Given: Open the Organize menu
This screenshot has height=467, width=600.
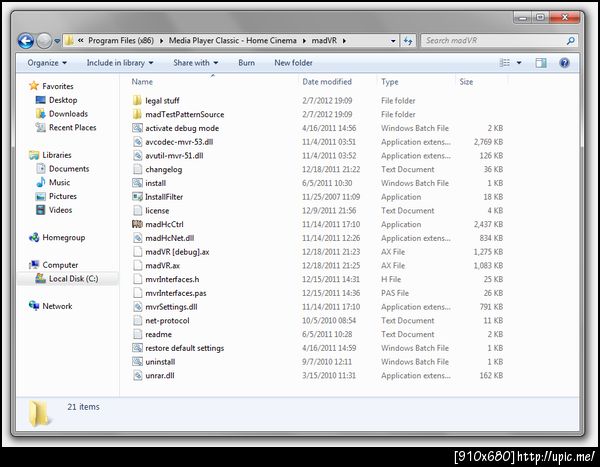Looking at the screenshot, I should pos(47,63).
